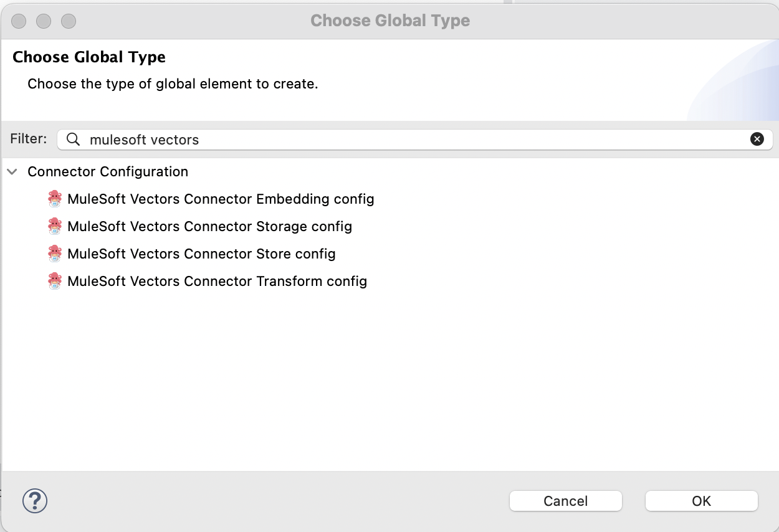
Task: Click the MuleSoft Vectors Store config icon
Action: tap(55, 254)
